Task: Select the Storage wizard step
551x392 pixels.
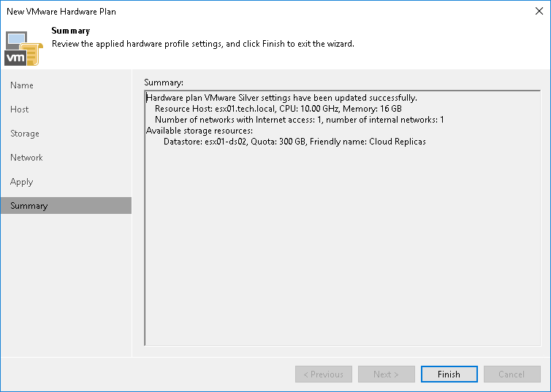Action: coord(66,134)
